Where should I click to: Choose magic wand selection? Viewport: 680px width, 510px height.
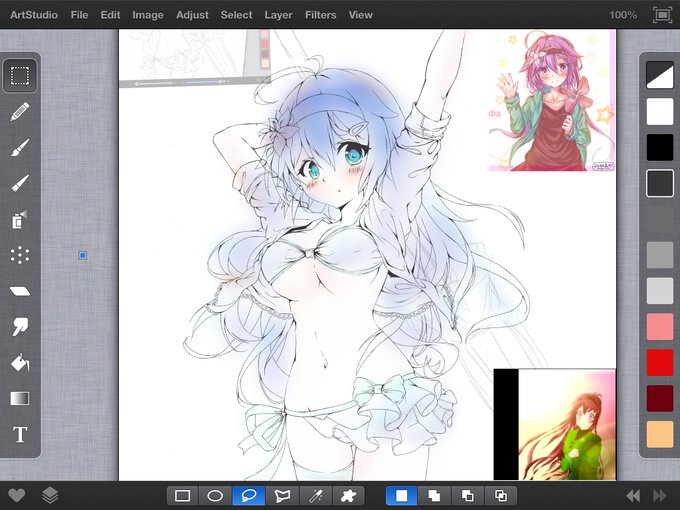coord(315,496)
